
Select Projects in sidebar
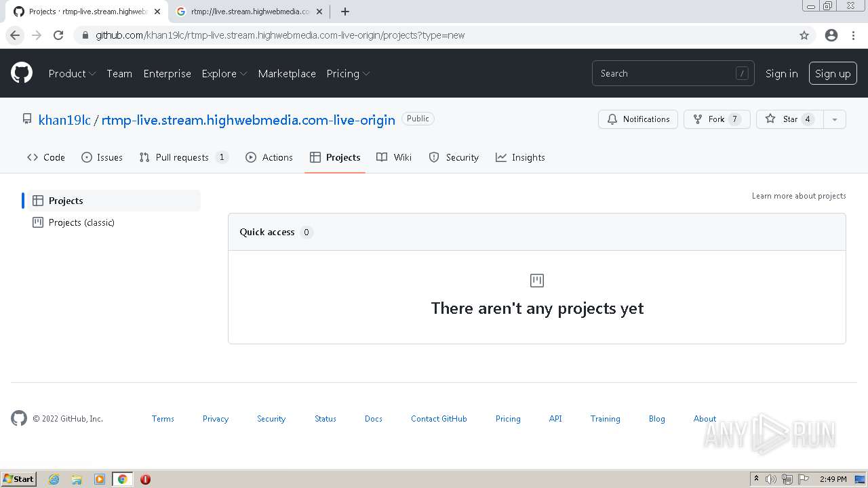pyautogui.click(x=113, y=201)
